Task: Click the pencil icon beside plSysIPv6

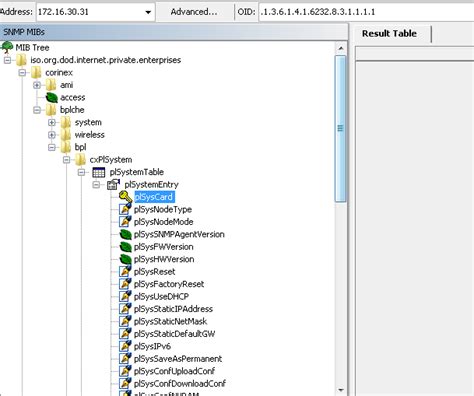Action: [125, 346]
